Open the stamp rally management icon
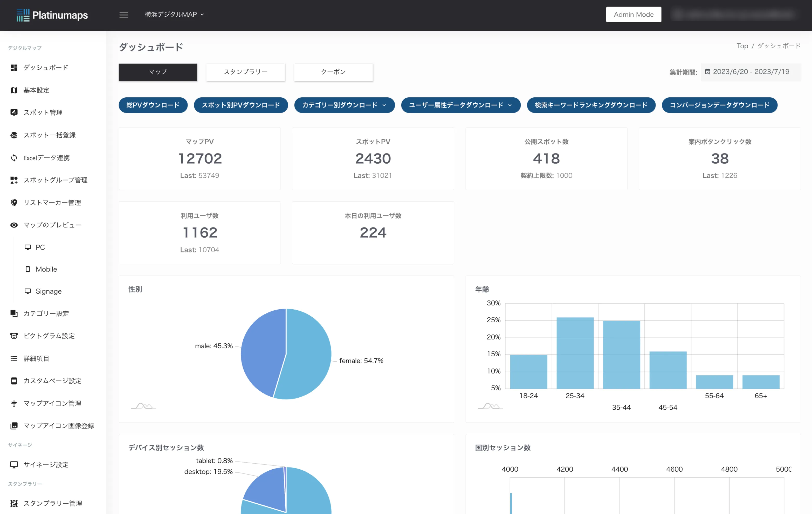This screenshot has height=514, width=812. [14, 503]
